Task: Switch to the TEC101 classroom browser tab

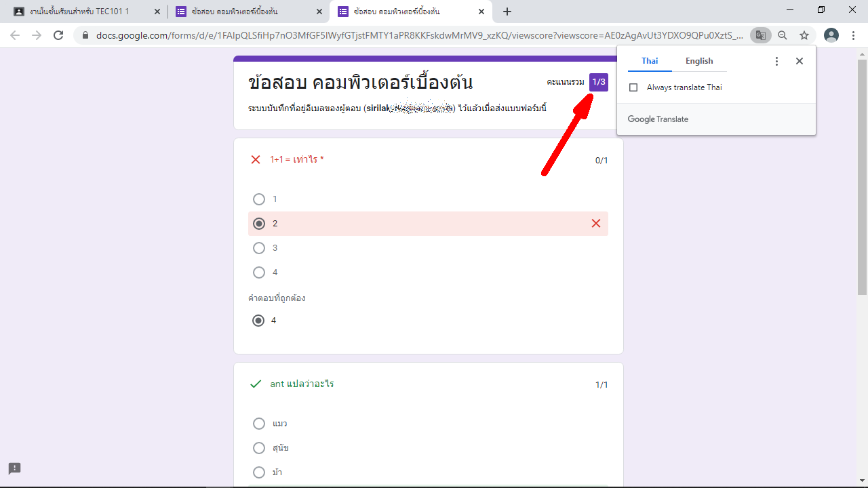Action: tap(80, 12)
